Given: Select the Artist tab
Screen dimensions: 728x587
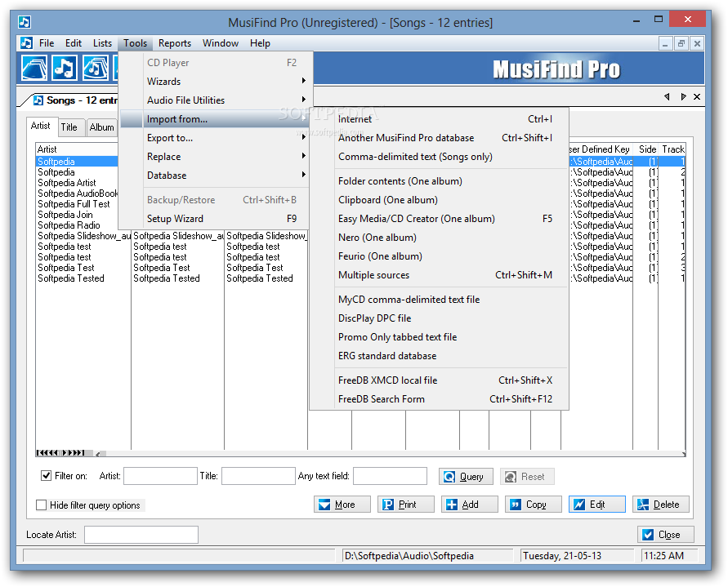Looking at the screenshot, I should click(41, 126).
